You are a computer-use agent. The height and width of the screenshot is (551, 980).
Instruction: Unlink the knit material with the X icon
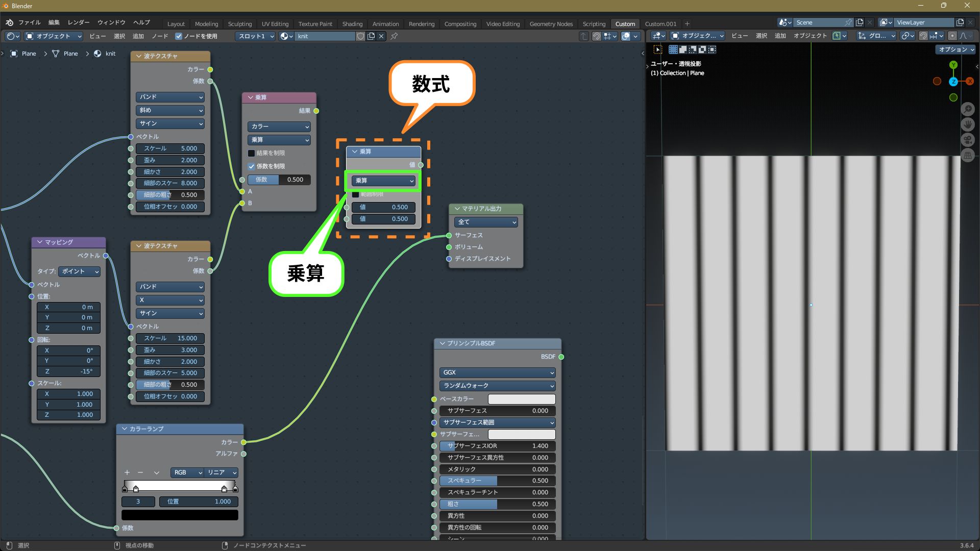(x=381, y=36)
